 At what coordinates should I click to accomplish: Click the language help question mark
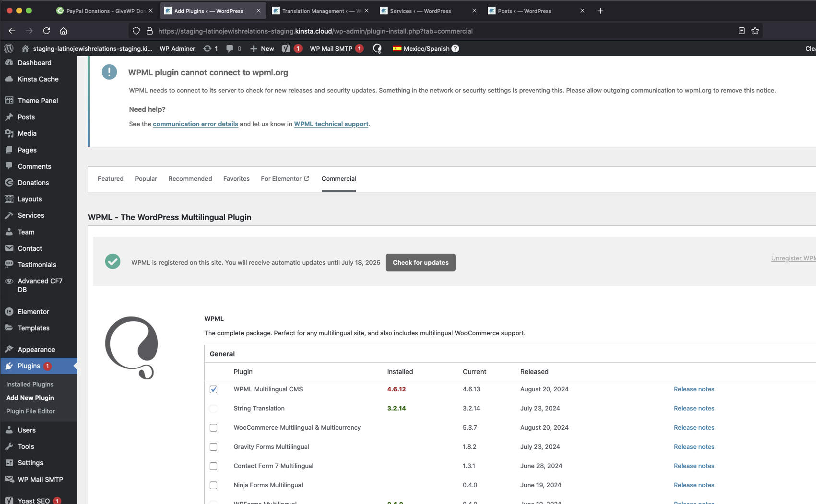[455, 48]
